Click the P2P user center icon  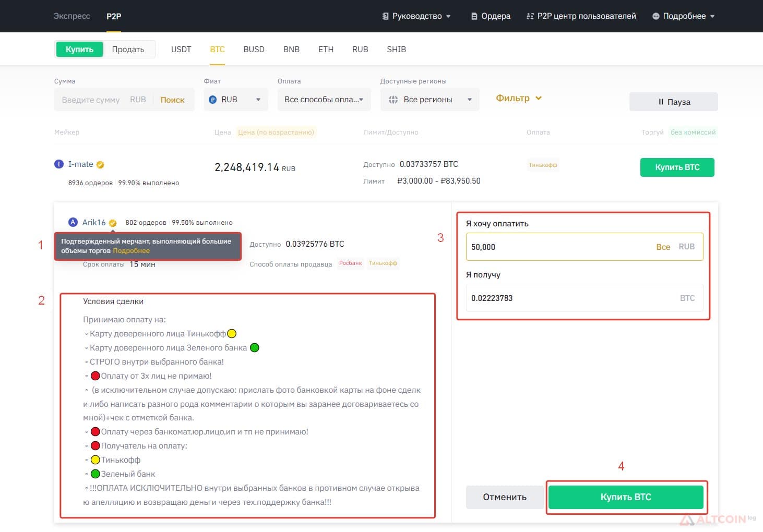530,16
